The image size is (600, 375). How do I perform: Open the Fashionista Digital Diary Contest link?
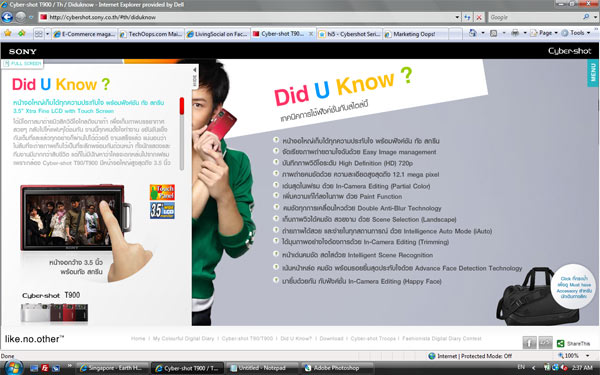[x=442, y=339]
